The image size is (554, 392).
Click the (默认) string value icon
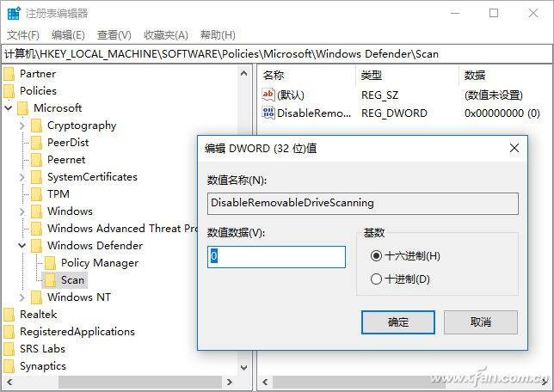[x=268, y=95]
